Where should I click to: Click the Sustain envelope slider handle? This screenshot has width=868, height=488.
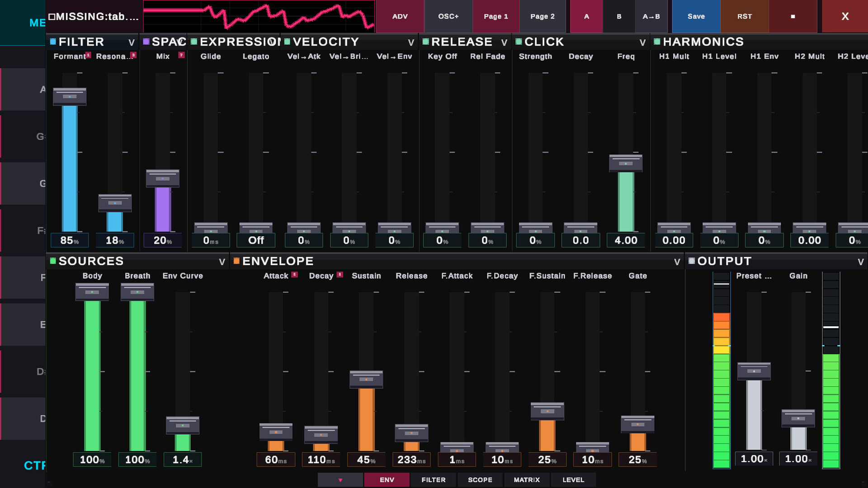tap(366, 379)
